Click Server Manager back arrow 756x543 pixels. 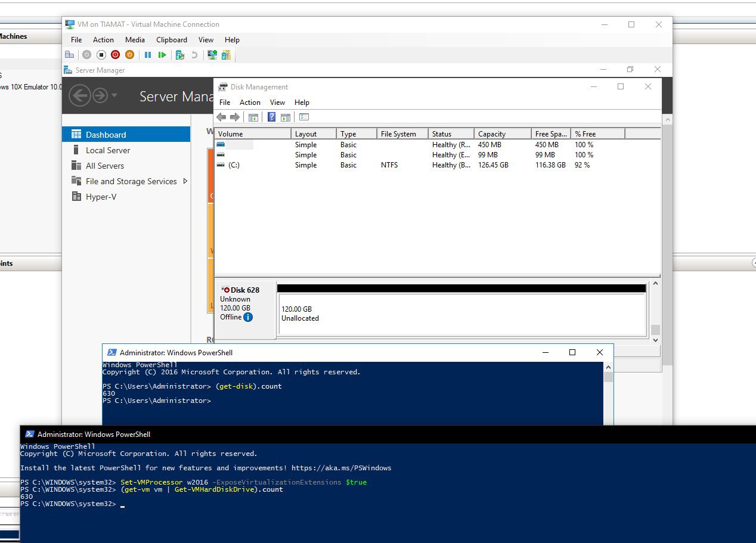pos(80,95)
